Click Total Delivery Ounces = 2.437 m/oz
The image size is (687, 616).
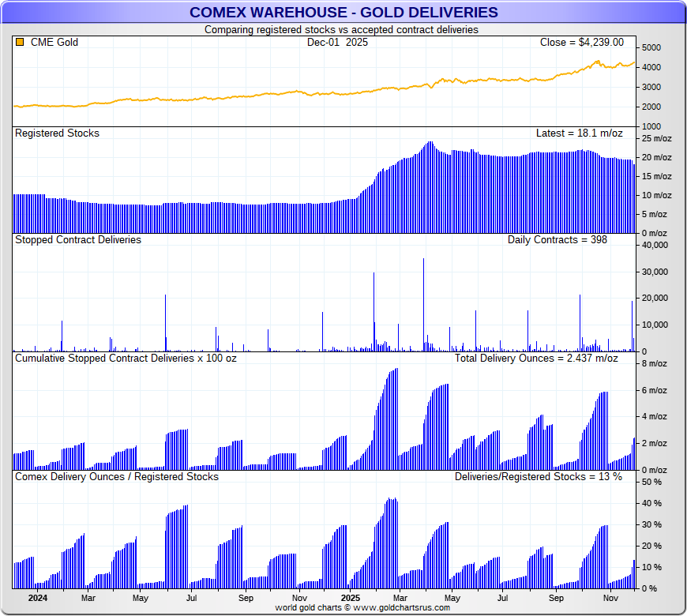(536, 358)
